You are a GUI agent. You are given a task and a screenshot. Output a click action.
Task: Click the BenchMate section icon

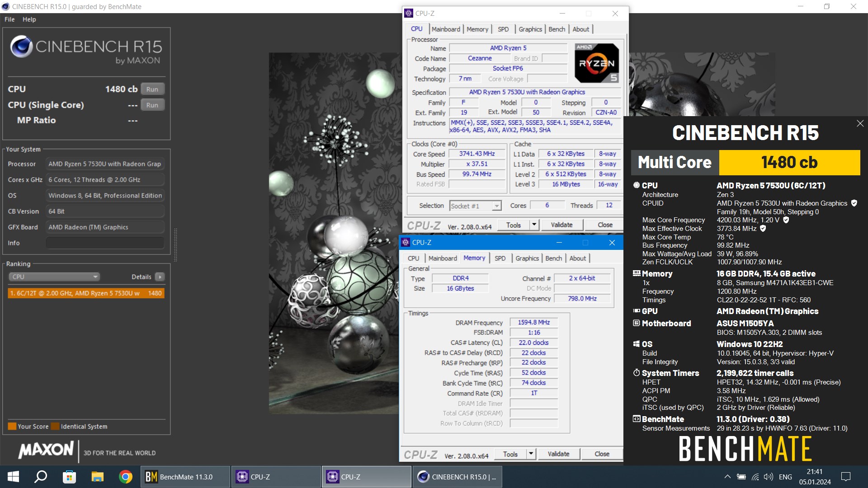[637, 419]
